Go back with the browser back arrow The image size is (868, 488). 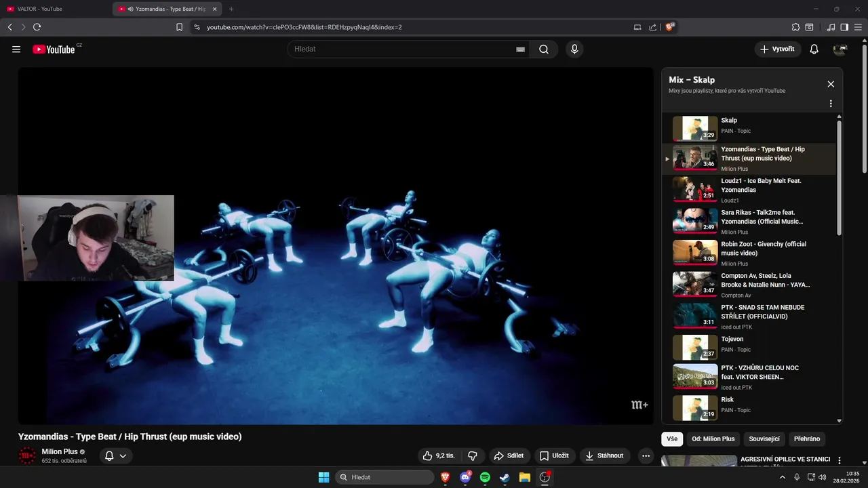tap(9, 27)
